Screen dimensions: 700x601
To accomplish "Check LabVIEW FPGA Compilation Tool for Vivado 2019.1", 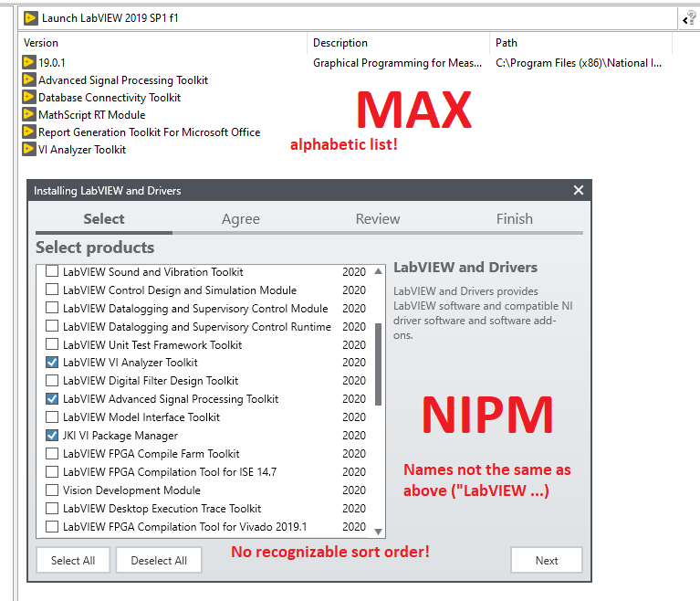I will (52, 527).
